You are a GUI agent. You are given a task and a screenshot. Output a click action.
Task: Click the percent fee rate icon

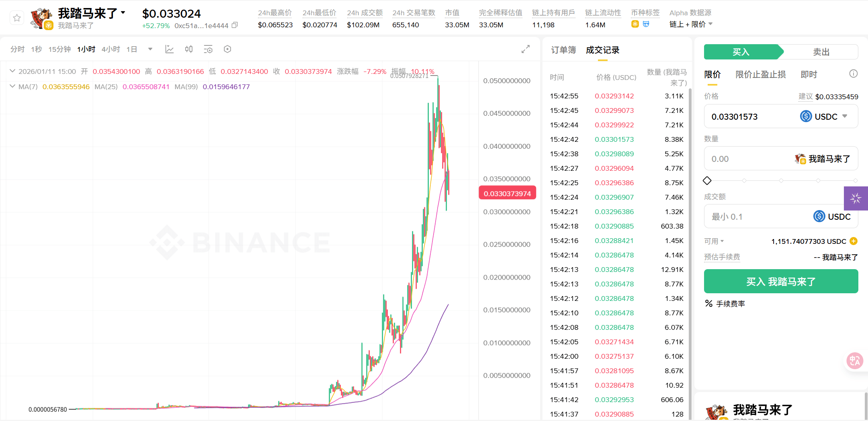(x=709, y=304)
